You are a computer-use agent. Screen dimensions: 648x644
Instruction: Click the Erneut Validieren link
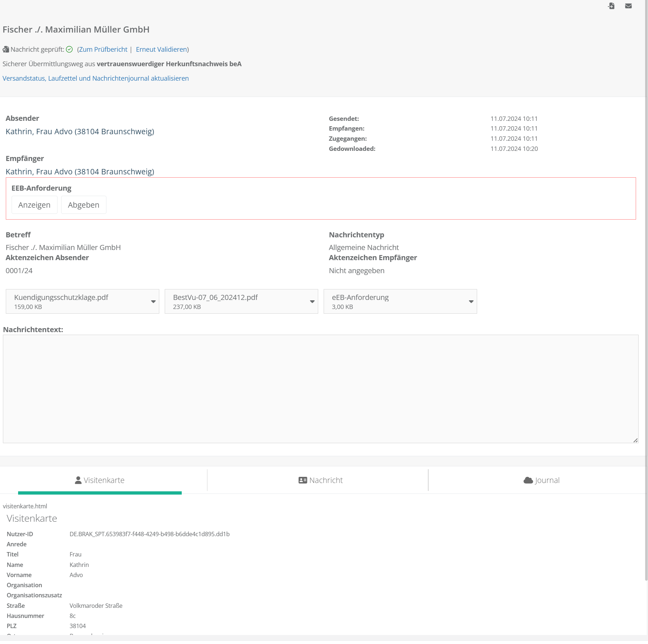pos(161,50)
